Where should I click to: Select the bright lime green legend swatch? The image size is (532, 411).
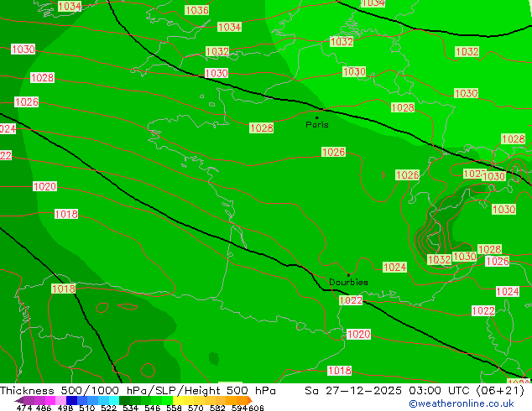(x=167, y=400)
